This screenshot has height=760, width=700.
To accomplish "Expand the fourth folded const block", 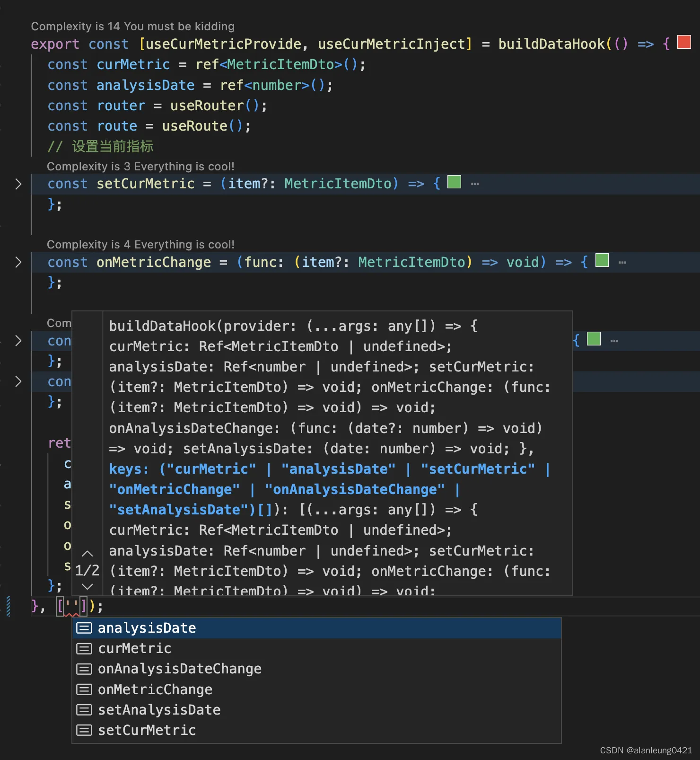I will 18,381.
